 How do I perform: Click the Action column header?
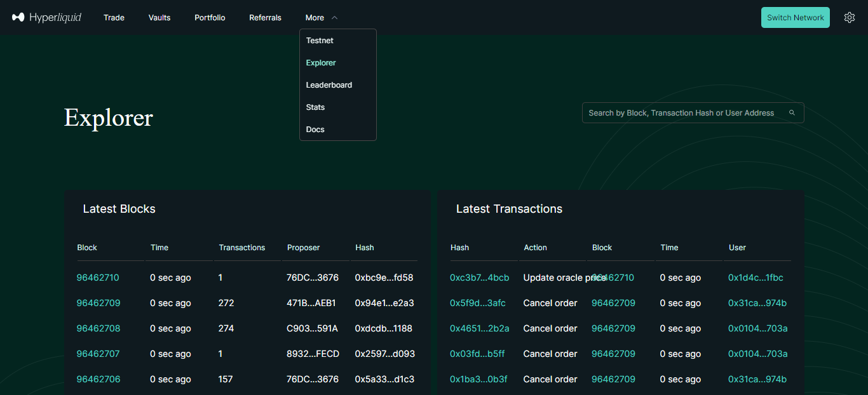point(535,248)
